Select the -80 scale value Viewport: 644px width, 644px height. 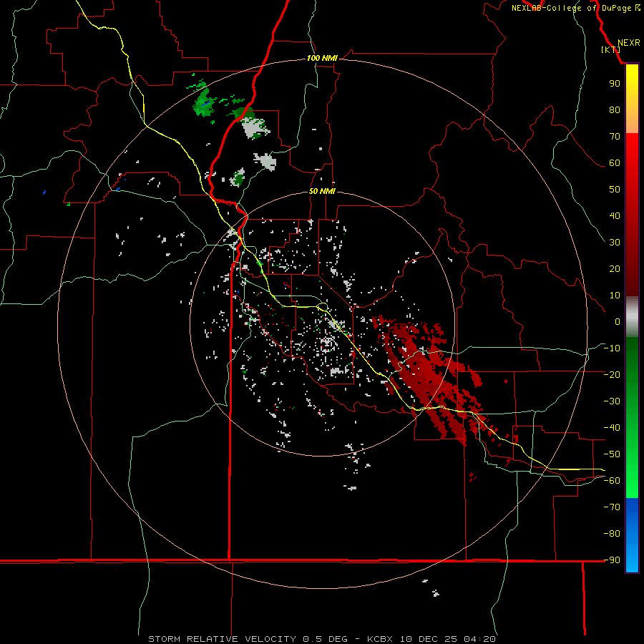[x=612, y=534]
